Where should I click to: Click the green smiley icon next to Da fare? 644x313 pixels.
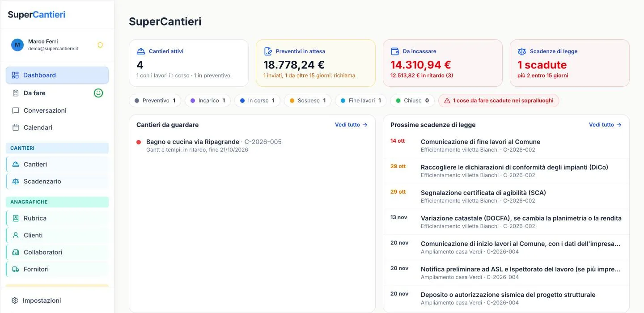98,93
